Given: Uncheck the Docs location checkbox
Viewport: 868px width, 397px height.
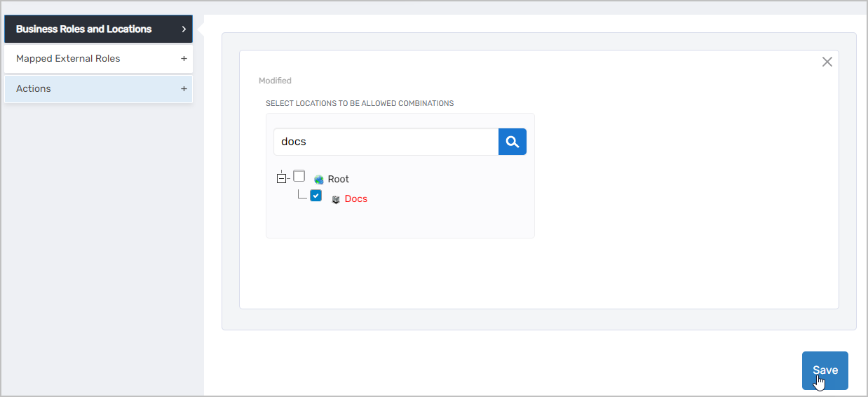Looking at the screenshot, I should [316, 196].
